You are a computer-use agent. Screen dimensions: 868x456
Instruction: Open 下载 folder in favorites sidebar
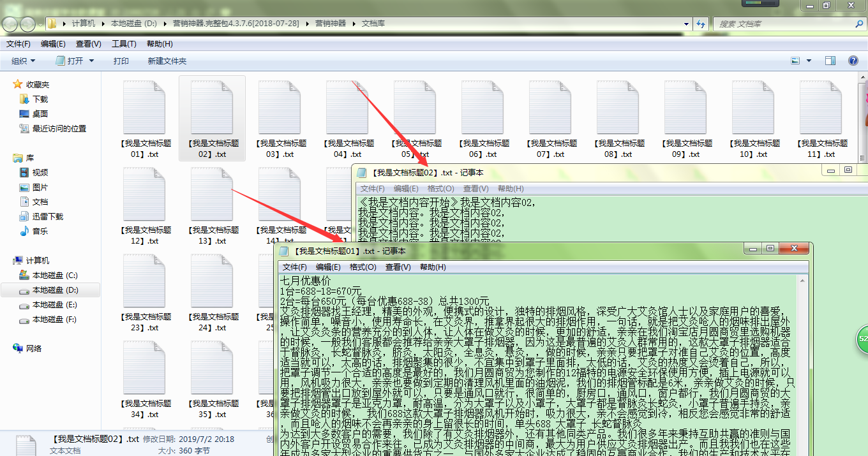click(40, 99)
